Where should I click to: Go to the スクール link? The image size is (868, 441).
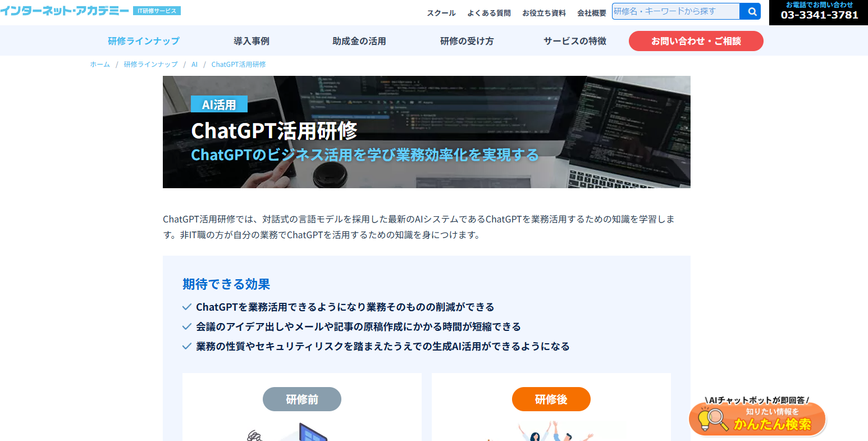point(441,13)
